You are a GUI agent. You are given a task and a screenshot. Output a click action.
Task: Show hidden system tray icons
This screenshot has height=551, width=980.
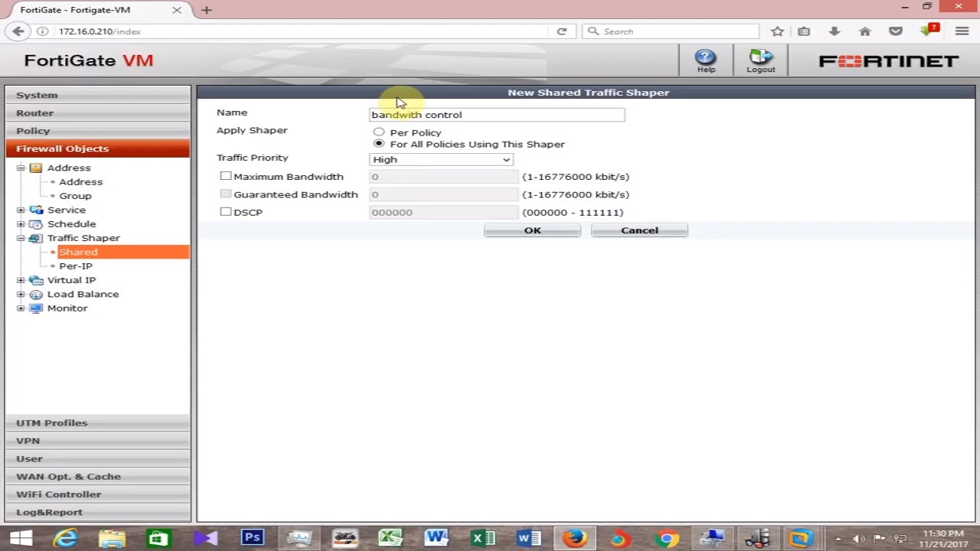coord(838,539)
